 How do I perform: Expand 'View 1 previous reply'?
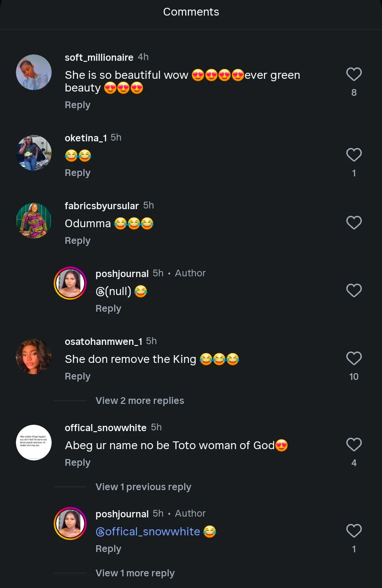143,487
